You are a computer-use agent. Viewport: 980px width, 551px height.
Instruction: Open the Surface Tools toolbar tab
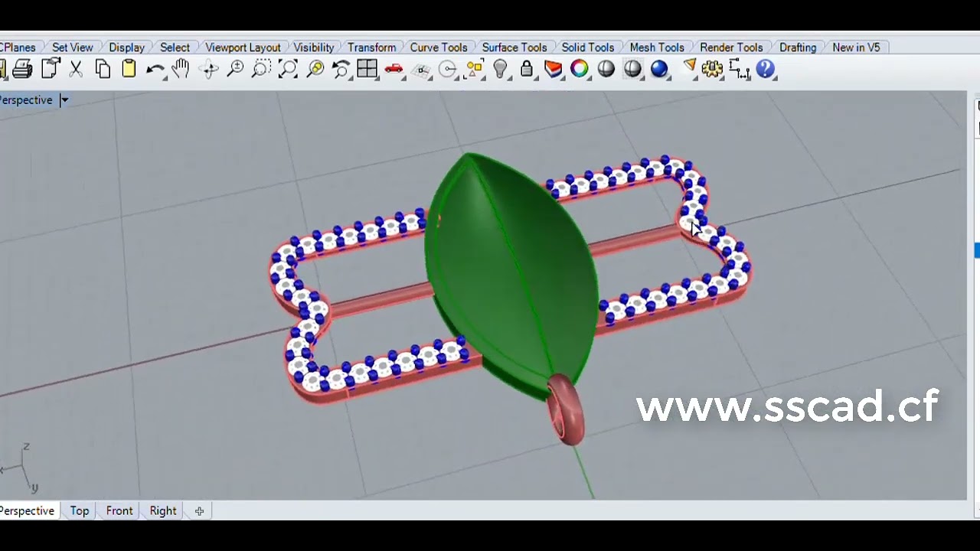[x=514, y=47]
